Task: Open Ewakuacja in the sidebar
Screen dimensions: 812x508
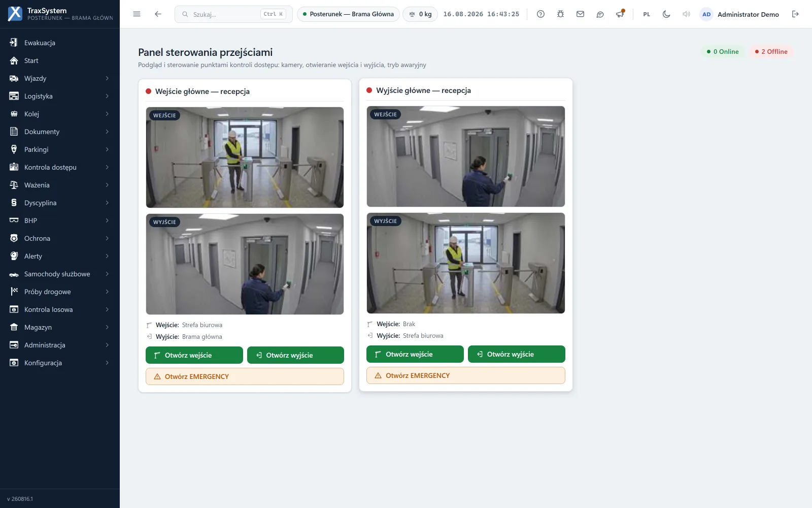Action: tap(60, 43)
